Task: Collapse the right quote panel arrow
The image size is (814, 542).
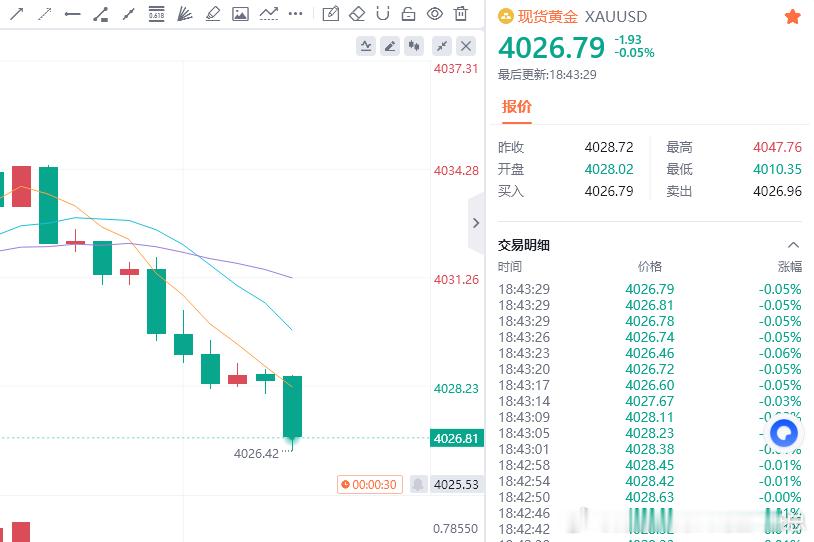Action: tap(476, 223)
